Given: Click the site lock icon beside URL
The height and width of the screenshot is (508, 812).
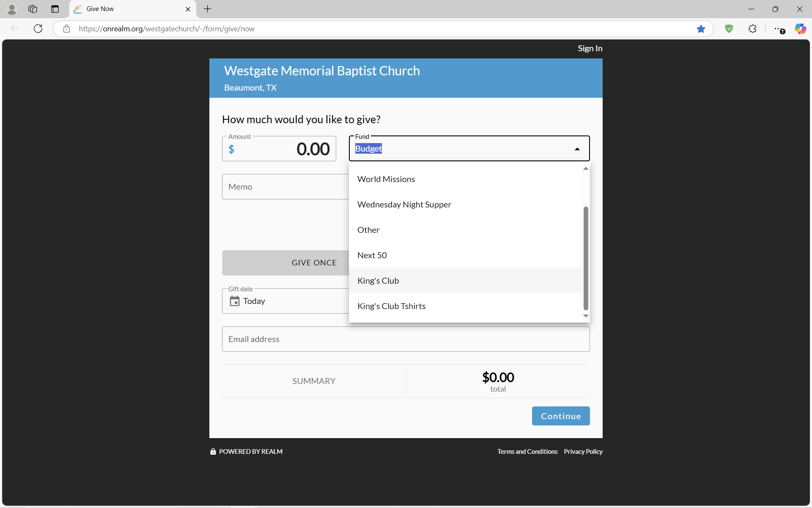Looking at the screenshot, I should 66,29.
